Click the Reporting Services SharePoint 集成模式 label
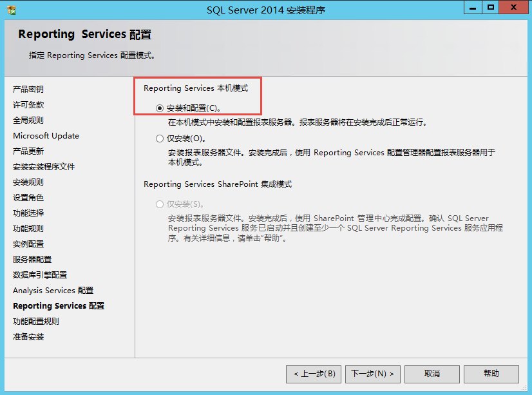This screenshot has width=532, height=395. point(218,184)
